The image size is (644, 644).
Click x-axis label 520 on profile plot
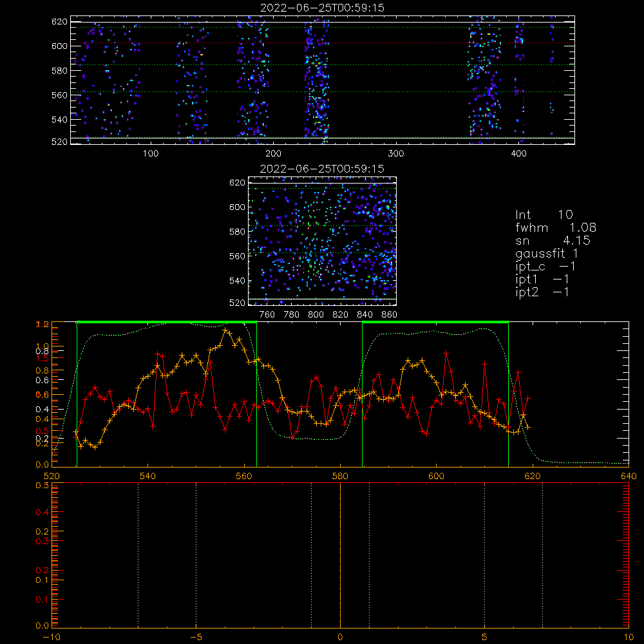(52, 477)
